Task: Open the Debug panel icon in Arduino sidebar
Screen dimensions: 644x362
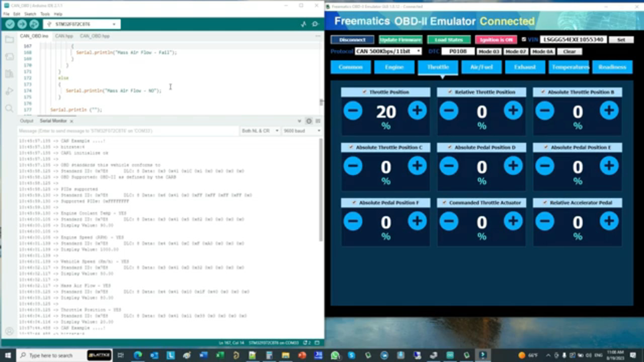Action: pos(9,91)
